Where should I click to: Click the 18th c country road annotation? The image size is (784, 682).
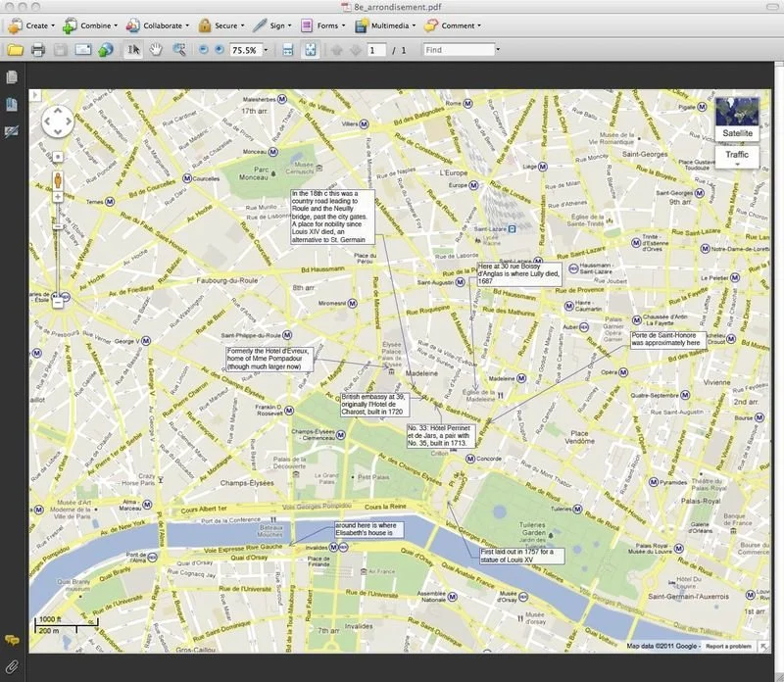tap(332, 217)
